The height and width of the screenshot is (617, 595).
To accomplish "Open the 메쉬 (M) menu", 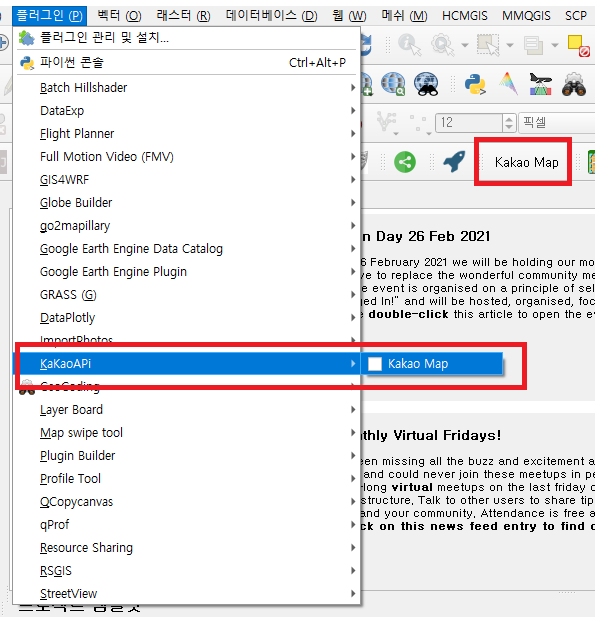I will 404,16.
